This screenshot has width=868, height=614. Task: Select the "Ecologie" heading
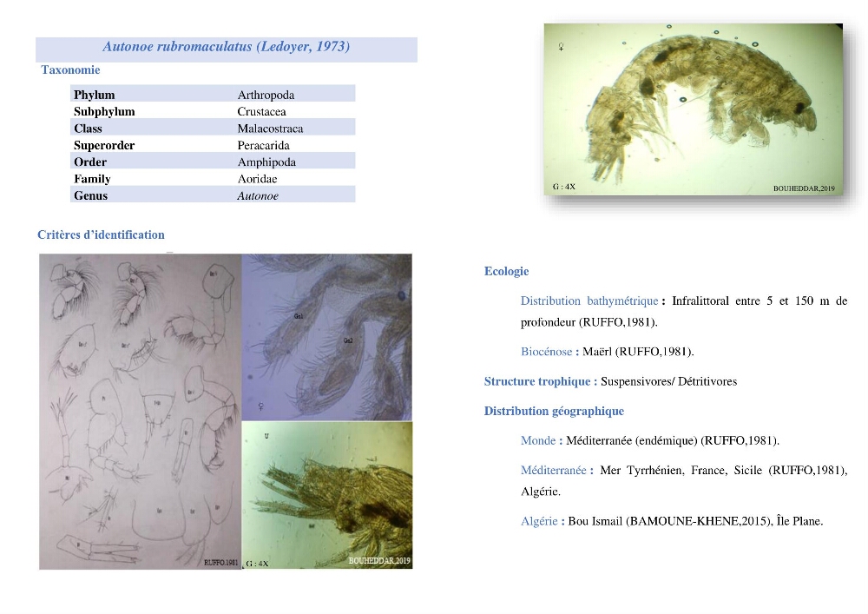coord(507,271)
